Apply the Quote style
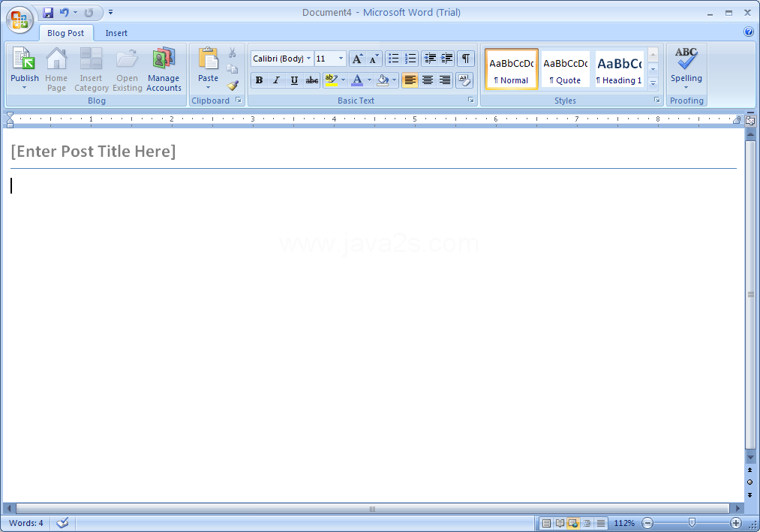 tap(565, 69)
